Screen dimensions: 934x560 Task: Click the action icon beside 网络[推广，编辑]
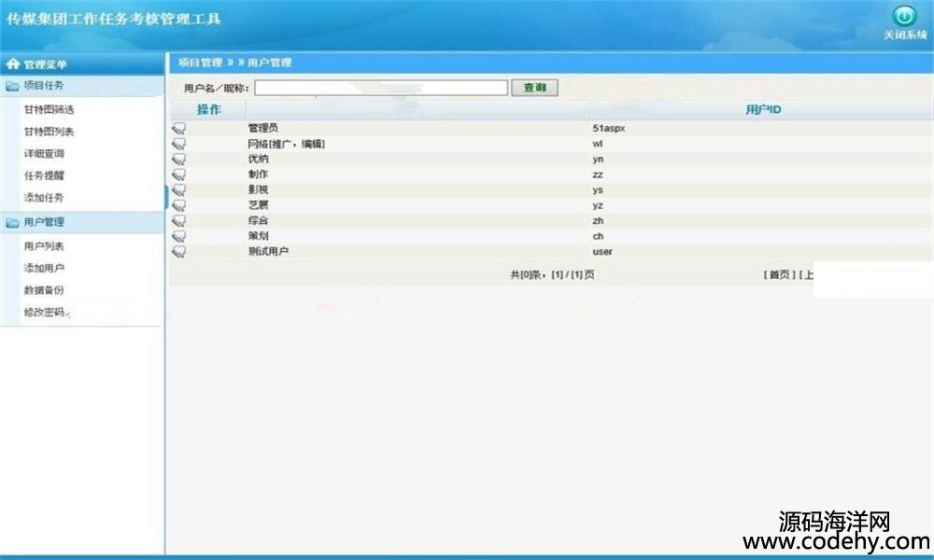[x=178, y=144]
